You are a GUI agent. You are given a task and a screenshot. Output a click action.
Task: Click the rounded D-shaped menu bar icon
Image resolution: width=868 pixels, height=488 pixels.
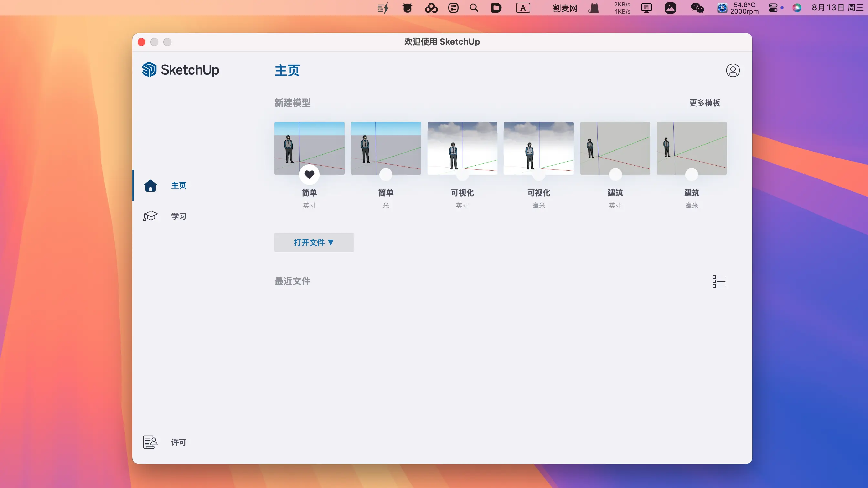click(x=496, y=8)
